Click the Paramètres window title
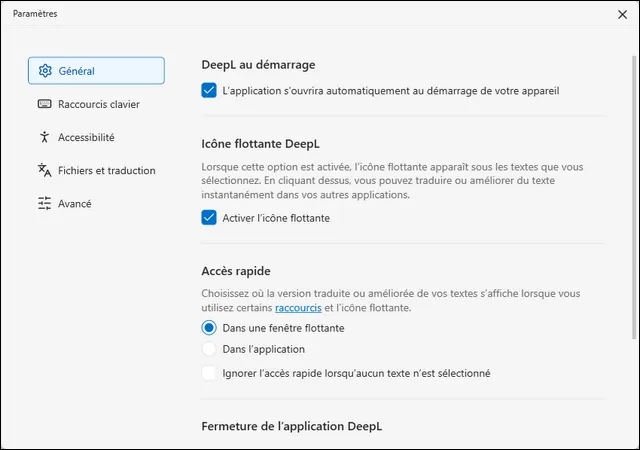 coord(35,13)
